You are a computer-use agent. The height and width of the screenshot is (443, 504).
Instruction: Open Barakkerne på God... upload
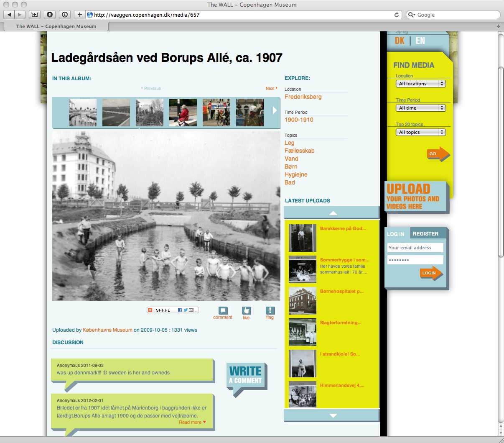point(343,228)
